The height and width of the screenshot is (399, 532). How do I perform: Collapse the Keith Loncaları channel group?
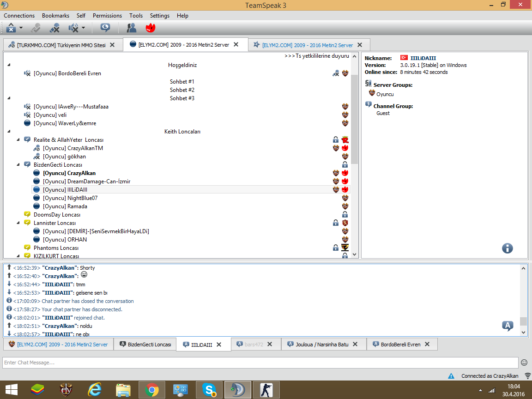click(x=9, y=131)
